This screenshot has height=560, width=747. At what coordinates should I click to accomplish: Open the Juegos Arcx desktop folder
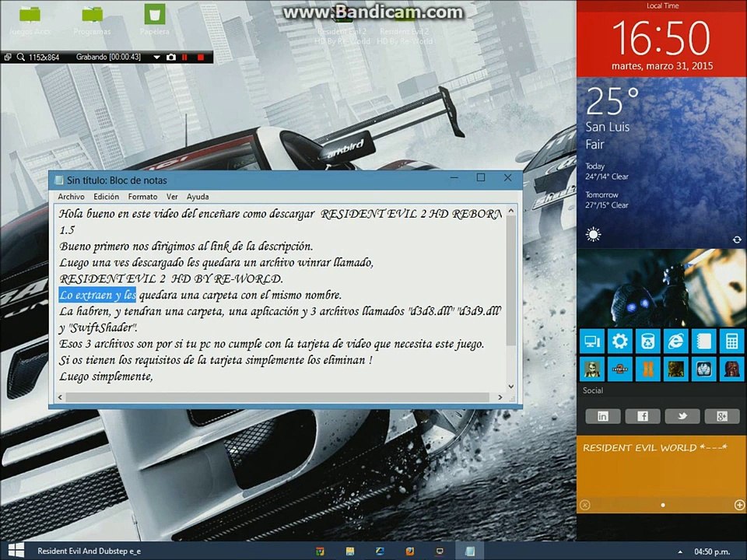(x=30, y=19)
